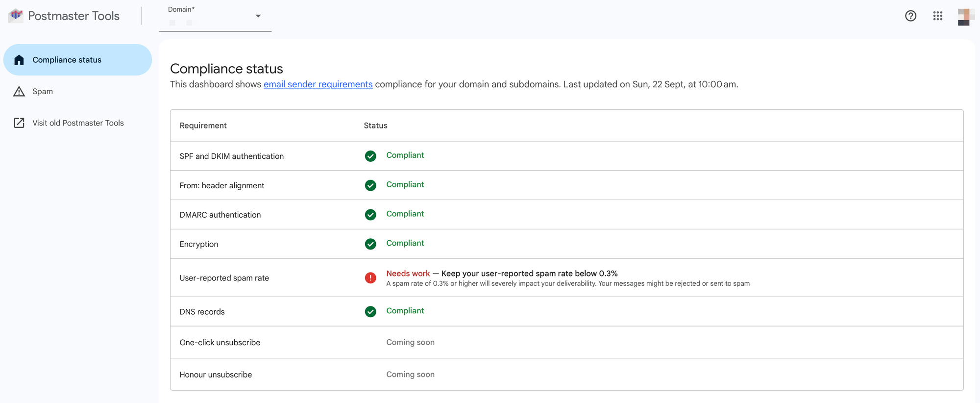Click the green check icon for From: header alignment
The height and width of the screenshot is (403, 980).
click(x=370, y=185)
